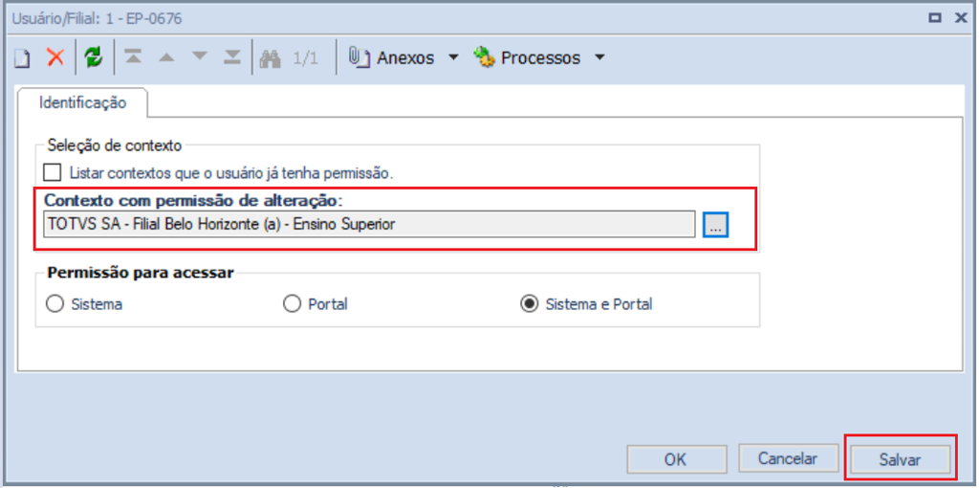The height and width of the screenshot is (488, 980).
Task: Click the Salvar button
Action: 900,460
